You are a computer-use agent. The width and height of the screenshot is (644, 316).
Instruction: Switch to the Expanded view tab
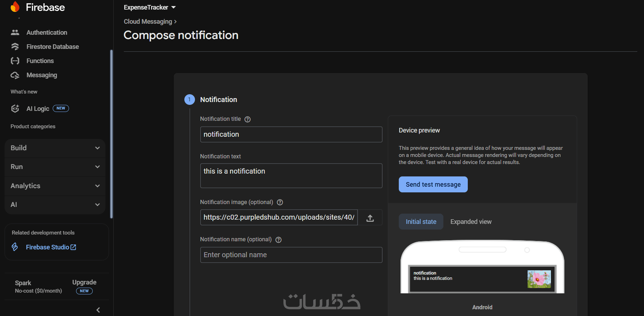[x=471, y=222]
